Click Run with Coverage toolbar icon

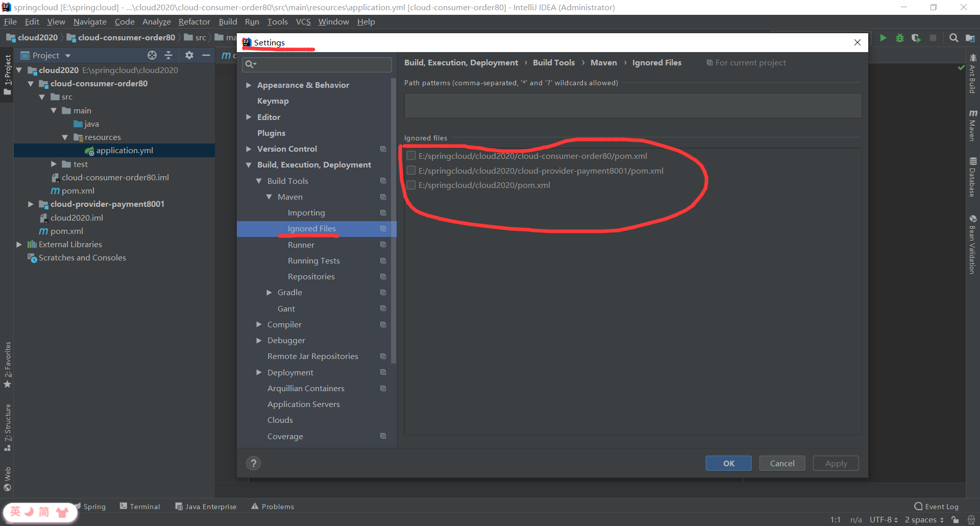tap(916, 38)
